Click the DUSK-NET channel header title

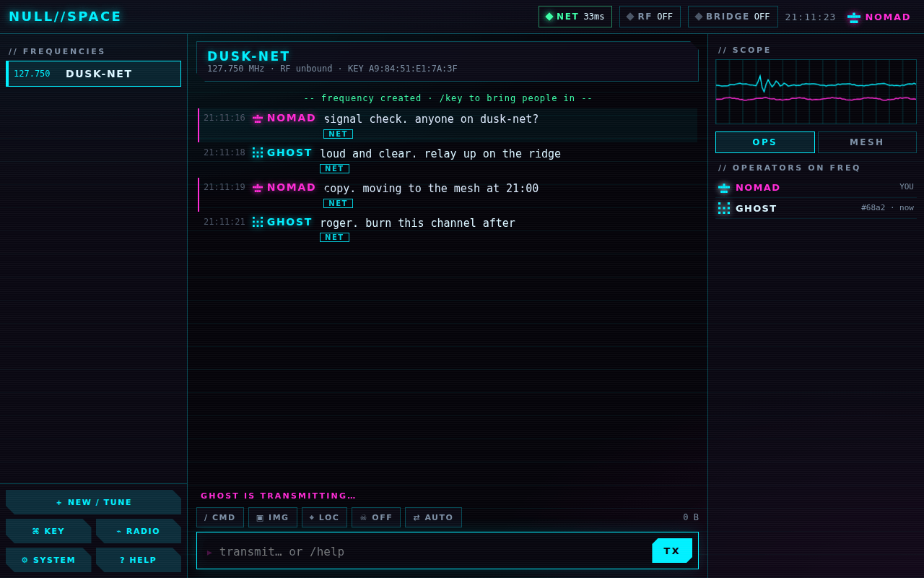click(x=248, y=56)
